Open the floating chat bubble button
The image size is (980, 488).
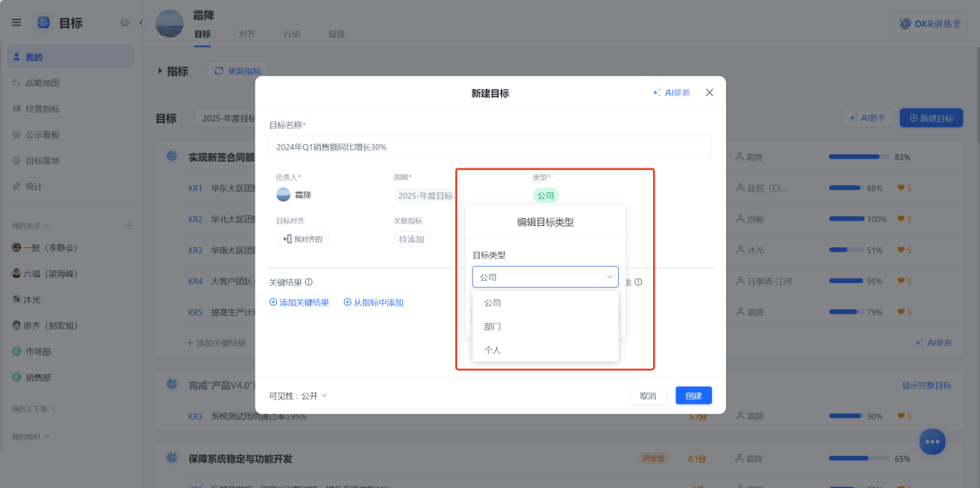click(932, 441)
